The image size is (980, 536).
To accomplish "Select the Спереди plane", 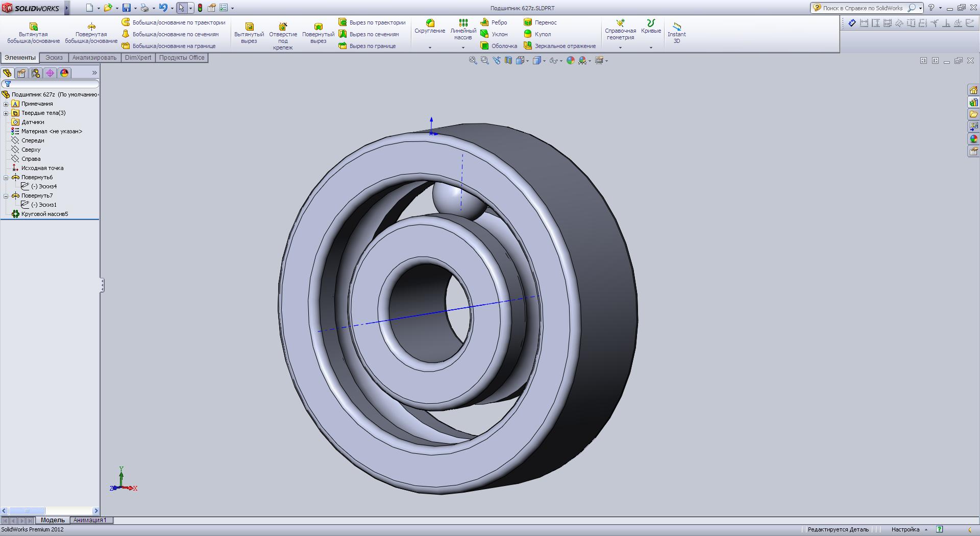I will (x=28, y=140).
